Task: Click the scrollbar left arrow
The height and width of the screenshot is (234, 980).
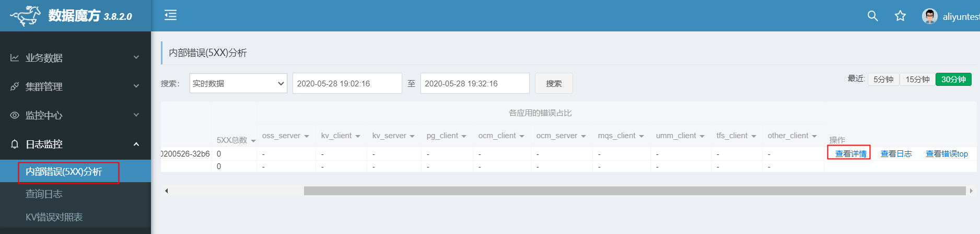Action: tap(166, 191)
